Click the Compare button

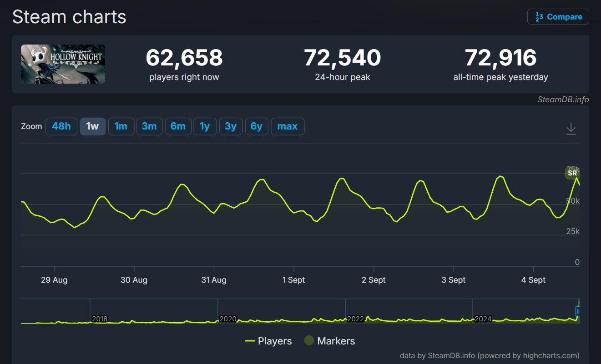click(558, 17)
